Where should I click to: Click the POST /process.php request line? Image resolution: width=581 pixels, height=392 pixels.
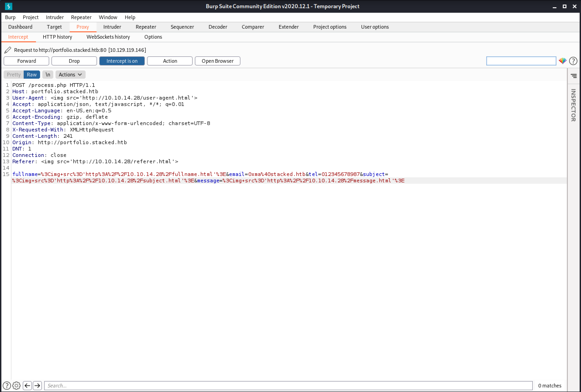tap(54, 85)
